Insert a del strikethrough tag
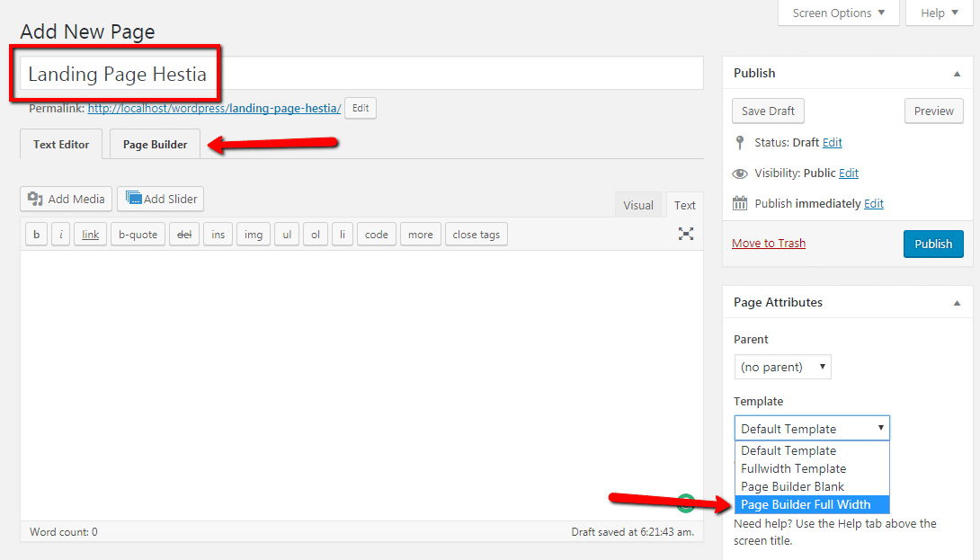Viewport: 980px width, 560px height. tap(184, 234)
